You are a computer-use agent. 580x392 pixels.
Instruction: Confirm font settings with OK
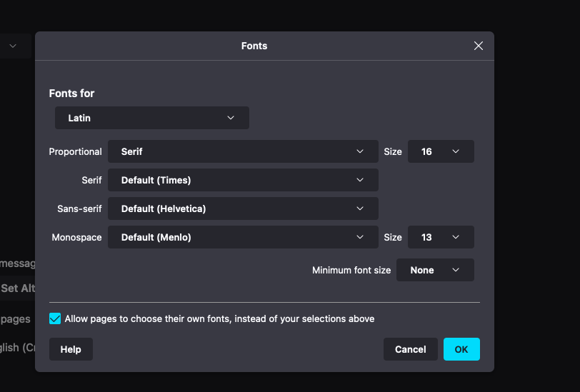tap(461, 349)
